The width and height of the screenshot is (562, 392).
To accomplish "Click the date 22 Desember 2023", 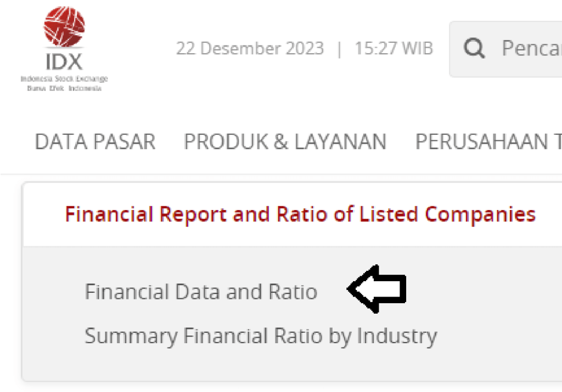I will [250, 49].
